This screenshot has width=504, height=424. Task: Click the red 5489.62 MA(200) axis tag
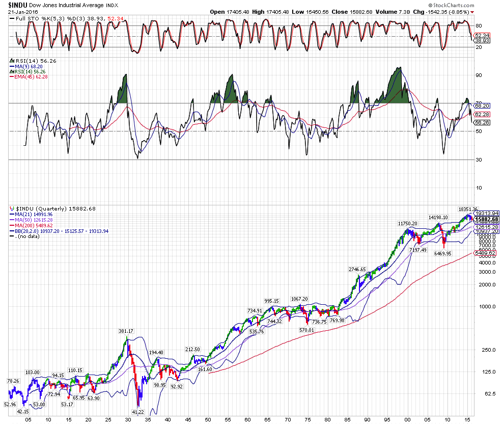tap(486, 253)
